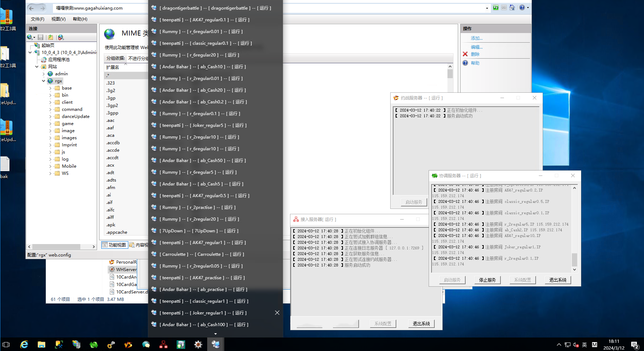Click the up-one-level folder icon in Connections toolbar
This screenshot has height=351, width=644.
[x=50, y=37]
